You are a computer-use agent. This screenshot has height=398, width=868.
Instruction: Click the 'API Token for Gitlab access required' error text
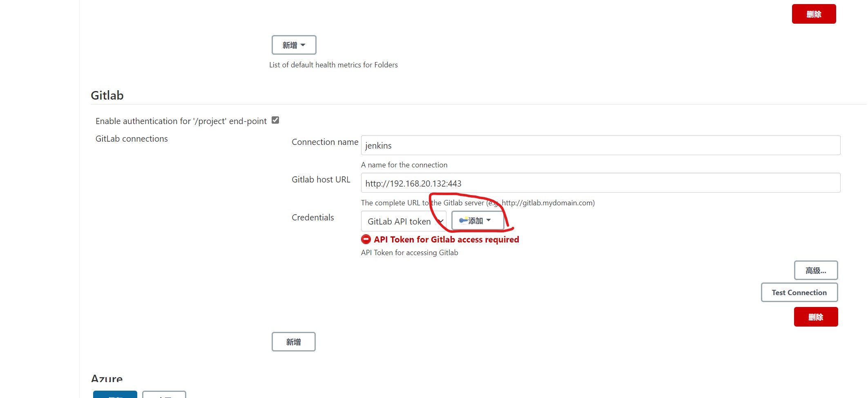(x=446, y=240)
